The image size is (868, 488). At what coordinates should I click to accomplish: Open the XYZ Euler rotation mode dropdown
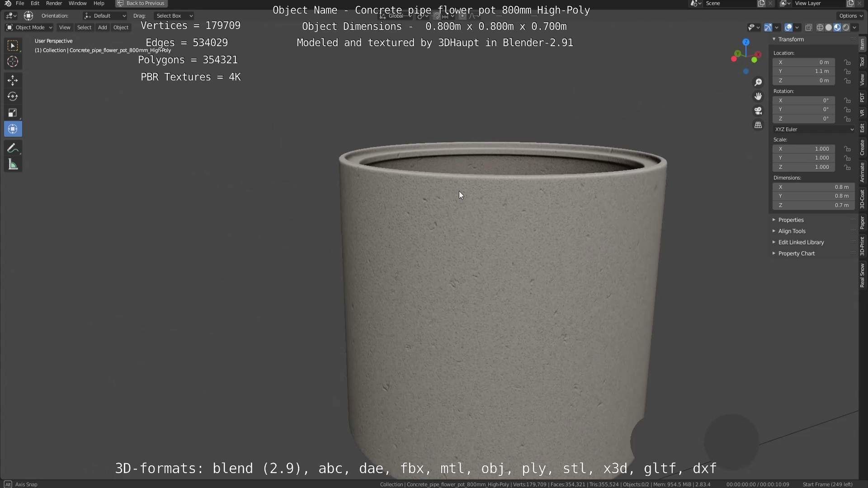pos(814,129)
